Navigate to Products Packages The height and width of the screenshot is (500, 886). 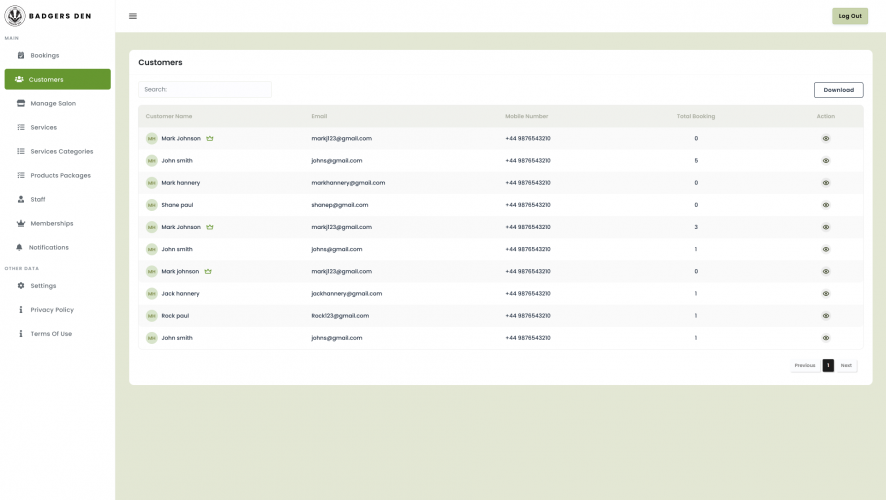click(58, 175)
